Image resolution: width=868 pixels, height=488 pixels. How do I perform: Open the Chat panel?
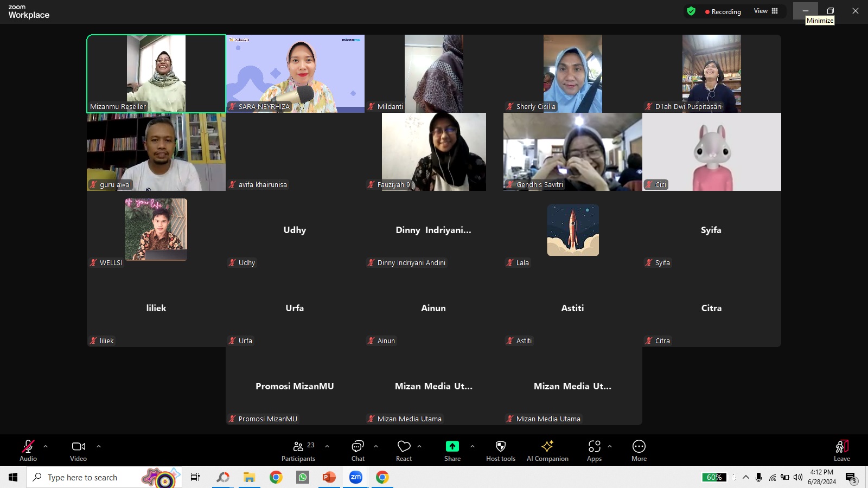click(x=358, y=451)
